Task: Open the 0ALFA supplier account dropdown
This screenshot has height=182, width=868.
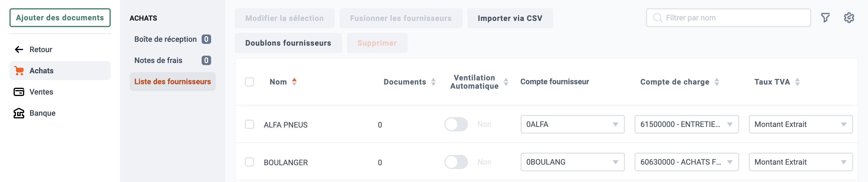Action: [572, 125]
